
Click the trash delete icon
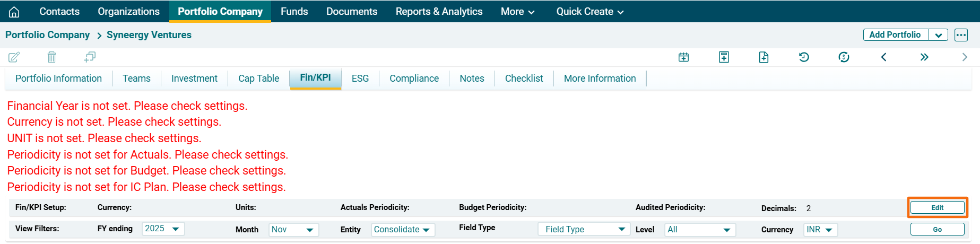(51, 57)
